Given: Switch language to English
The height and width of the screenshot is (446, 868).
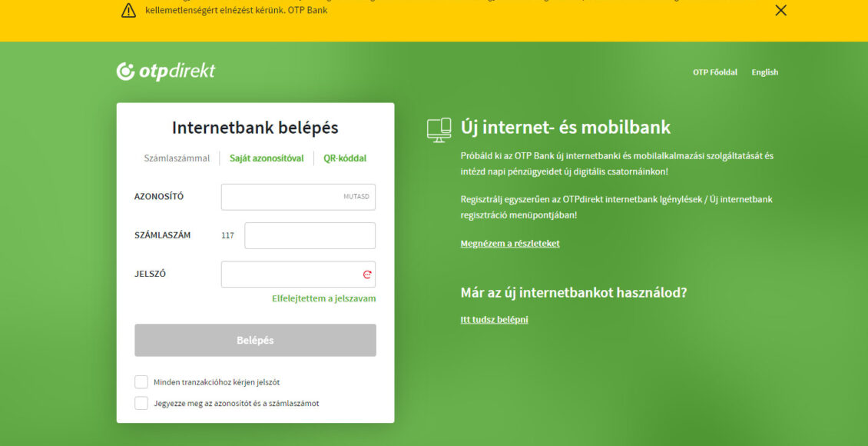Looking at the screenshot, I should (764, 72).
